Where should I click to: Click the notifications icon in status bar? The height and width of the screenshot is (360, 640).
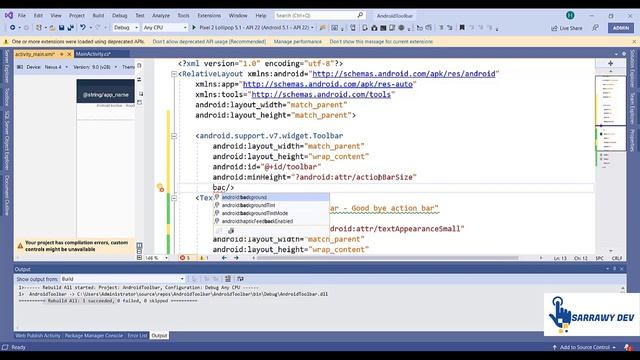click(x=628, y=347)
